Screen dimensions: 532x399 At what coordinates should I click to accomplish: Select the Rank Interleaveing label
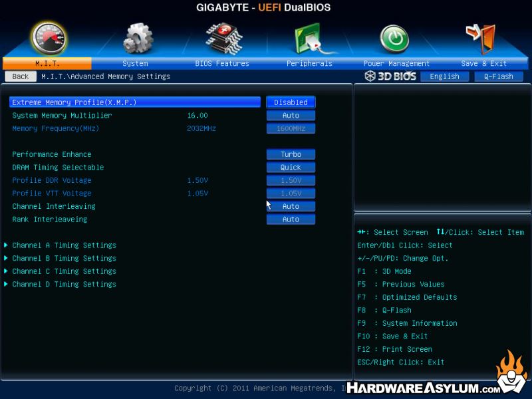click(x=49, y=219)
